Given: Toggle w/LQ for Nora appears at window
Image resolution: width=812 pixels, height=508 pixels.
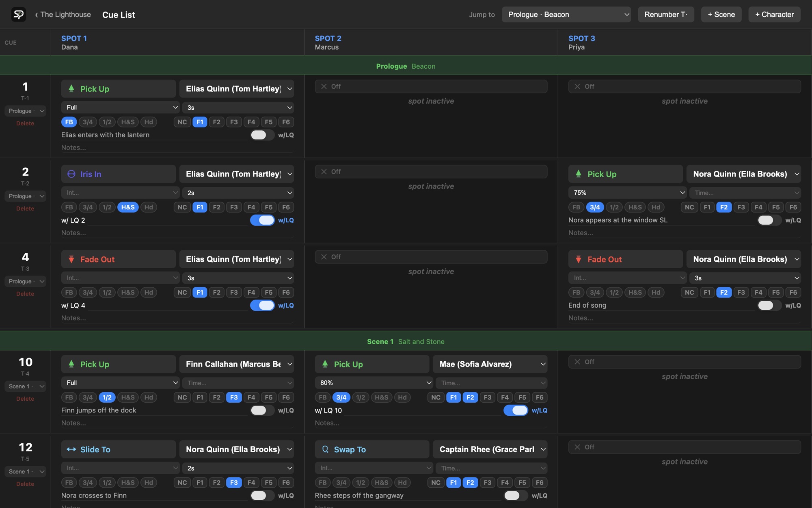Looking at the screenshot, I should [769, 220].
